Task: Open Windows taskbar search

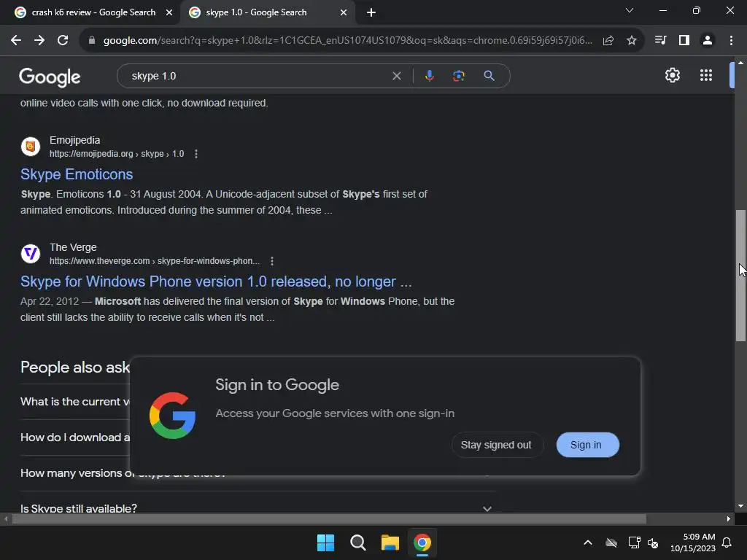Action: [357, 542]
